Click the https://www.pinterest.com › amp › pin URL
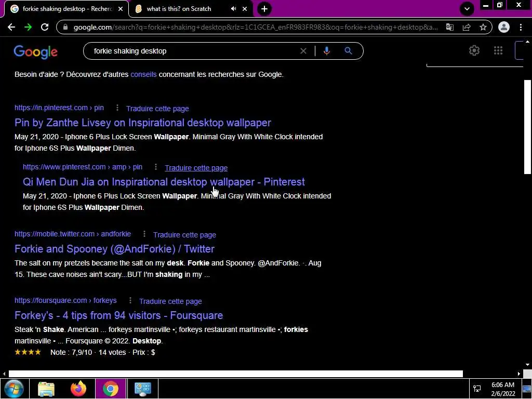This screenshot has width=532, height=399. [x=83, y=167]
